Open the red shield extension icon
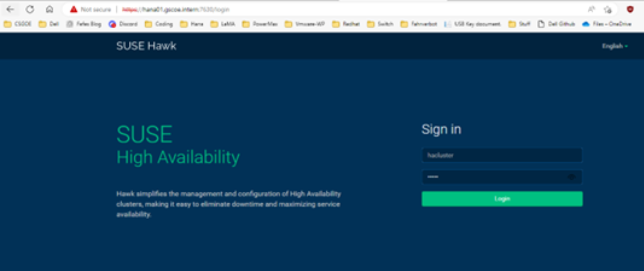 pyautogui.click(x=630, y=9)
